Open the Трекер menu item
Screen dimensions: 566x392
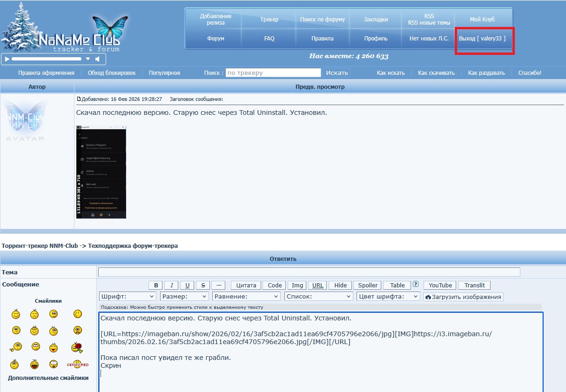(x=269, y=20)
